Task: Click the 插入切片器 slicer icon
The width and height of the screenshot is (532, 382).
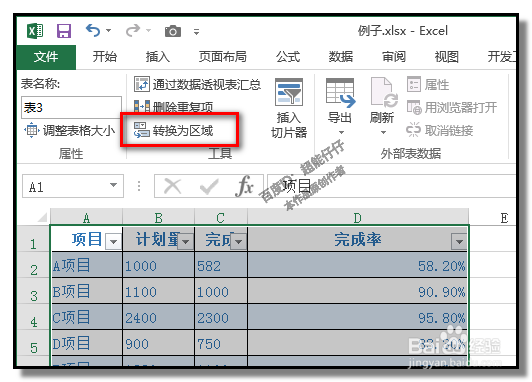Action: 289,92
